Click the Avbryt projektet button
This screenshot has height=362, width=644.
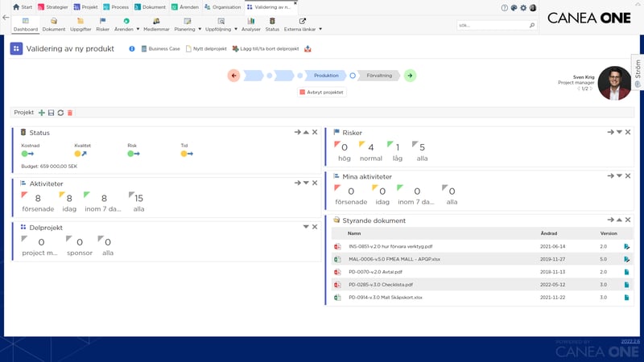tap(322, 93)
